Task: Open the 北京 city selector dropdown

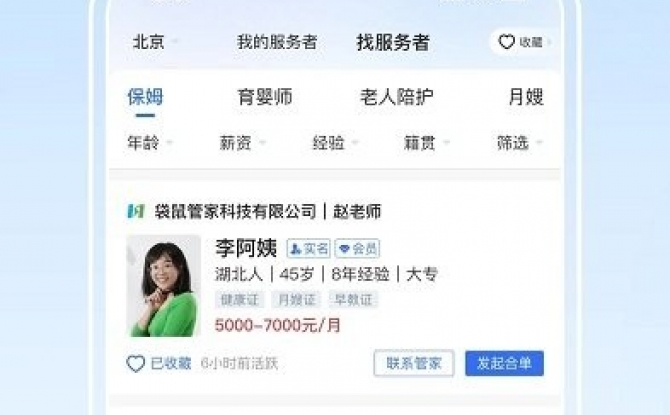Action: 155,42
